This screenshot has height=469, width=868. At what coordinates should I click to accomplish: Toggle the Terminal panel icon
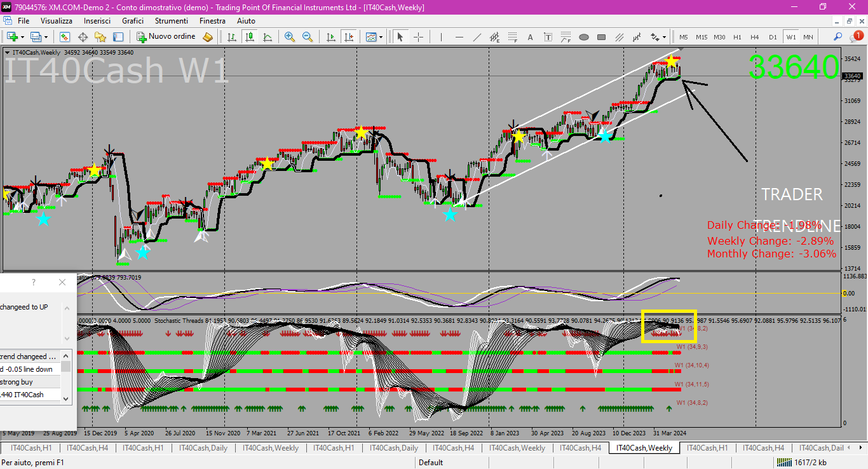[118, 37]
